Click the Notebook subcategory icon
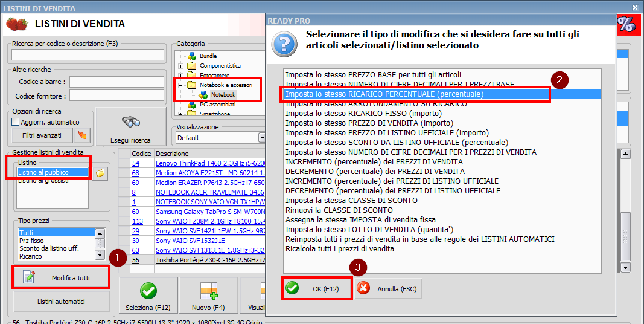This screenshot has height=324, width=644. click(x=203, y=95)
